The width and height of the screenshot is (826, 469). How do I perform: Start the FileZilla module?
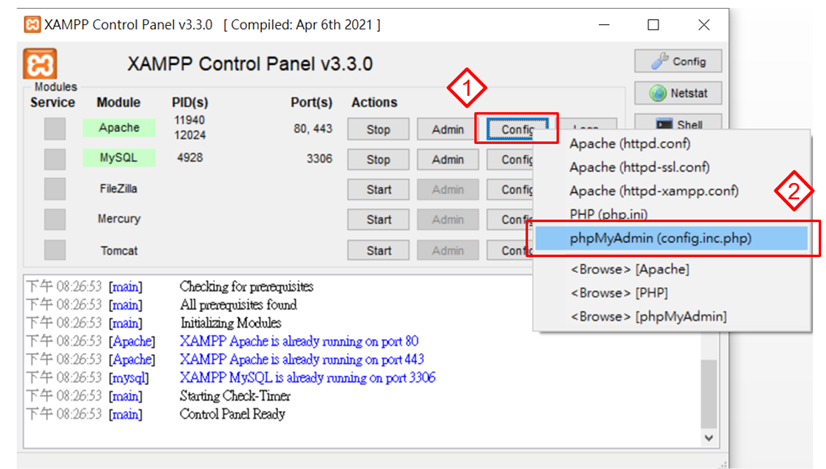pyautogui.click(x=378, y=189)
